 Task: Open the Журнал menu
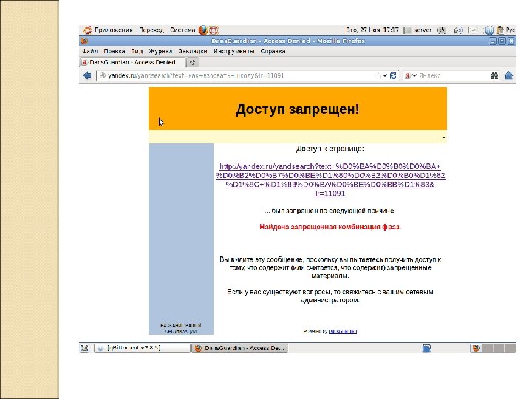[x=160, y=51]
